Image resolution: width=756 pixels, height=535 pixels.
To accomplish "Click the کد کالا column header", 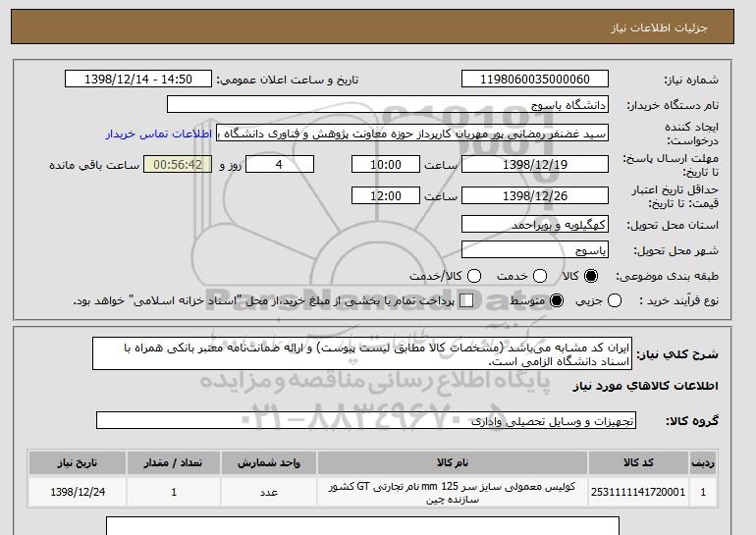I will point(638,462).
